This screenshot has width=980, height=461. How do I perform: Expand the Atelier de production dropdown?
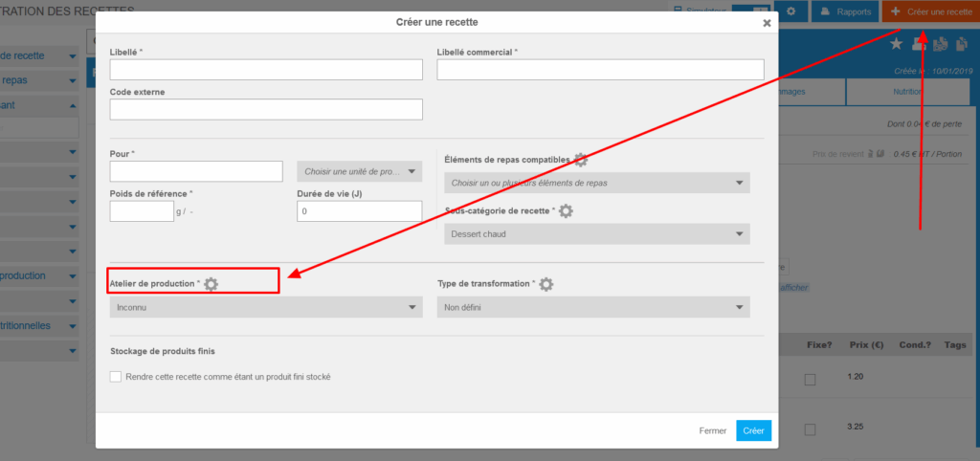tap(266, 307)
